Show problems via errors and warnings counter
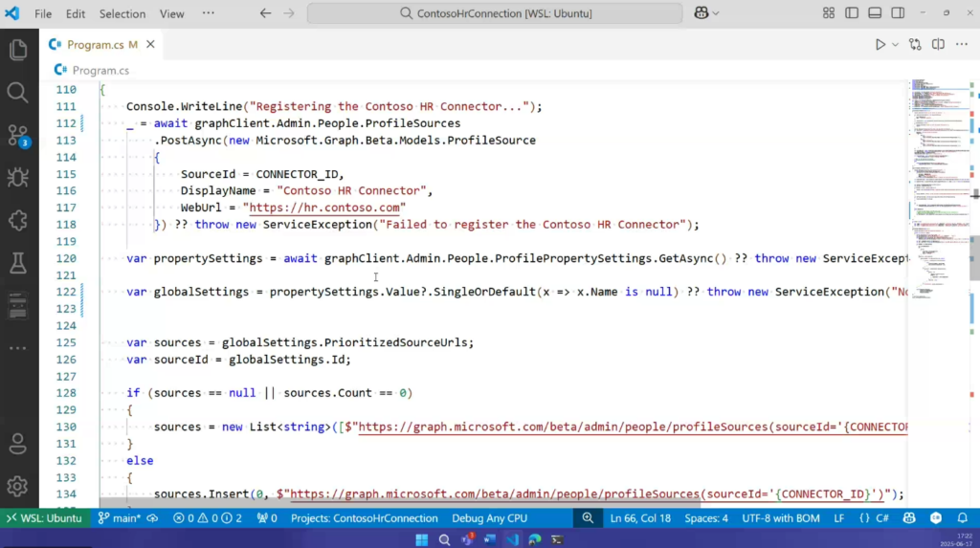 pos(207,518)
